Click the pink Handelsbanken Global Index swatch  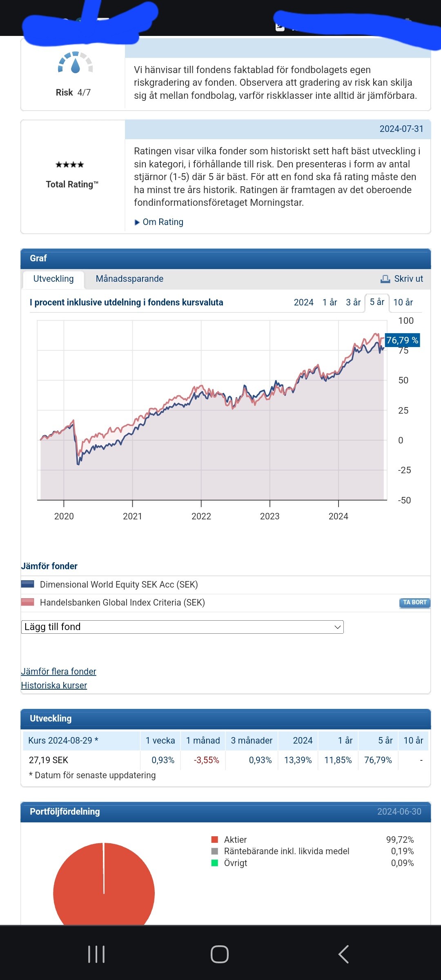(28, 602)
